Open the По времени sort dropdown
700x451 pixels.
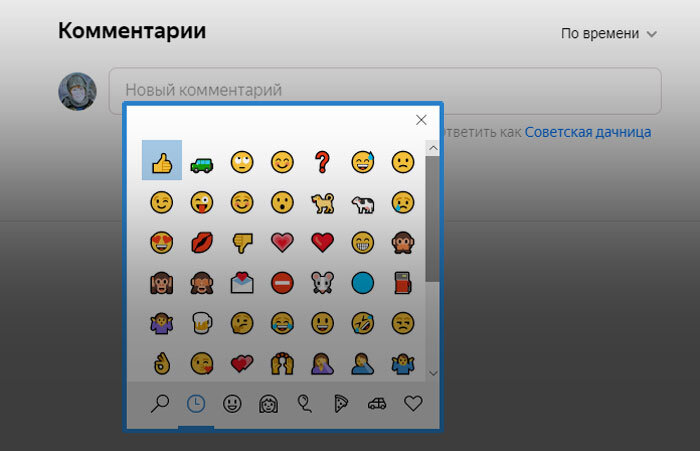pos(608,33)
